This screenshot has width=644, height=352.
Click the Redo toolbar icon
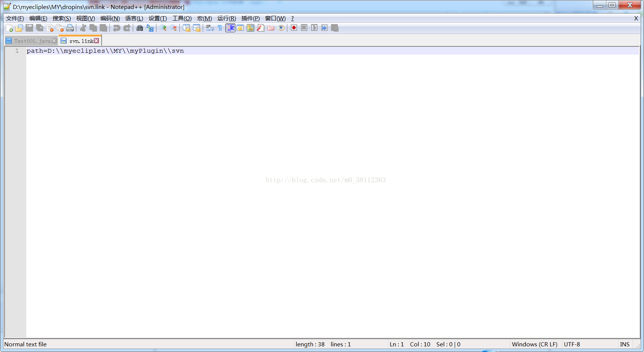pos(127,28)
